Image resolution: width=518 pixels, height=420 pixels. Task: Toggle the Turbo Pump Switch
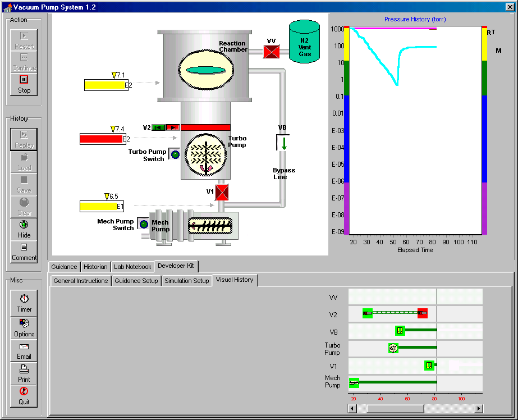point(175,154)
